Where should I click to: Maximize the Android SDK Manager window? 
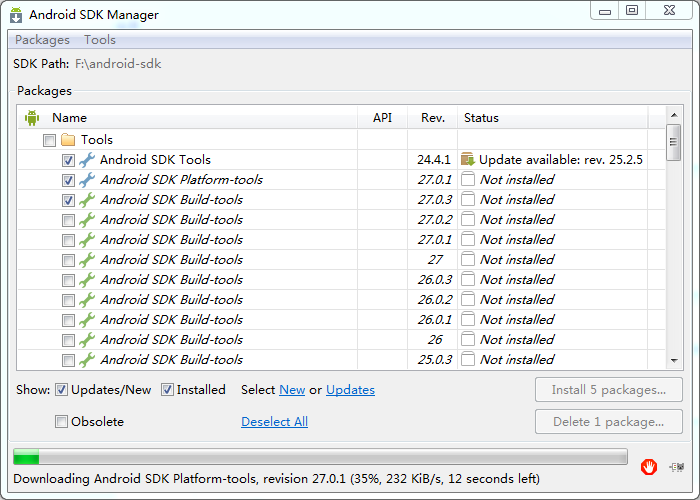click(x=632, y=10)
